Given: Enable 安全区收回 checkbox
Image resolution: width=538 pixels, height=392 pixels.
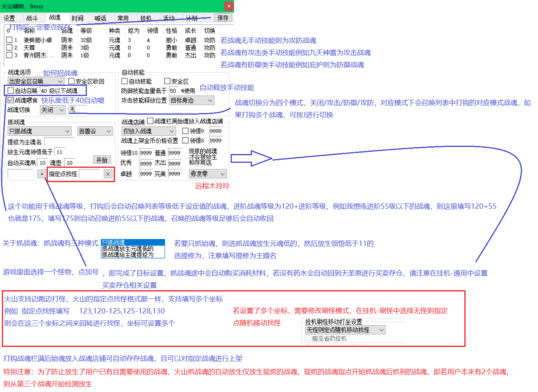Looking at the screenshot, I should (71, 81).
